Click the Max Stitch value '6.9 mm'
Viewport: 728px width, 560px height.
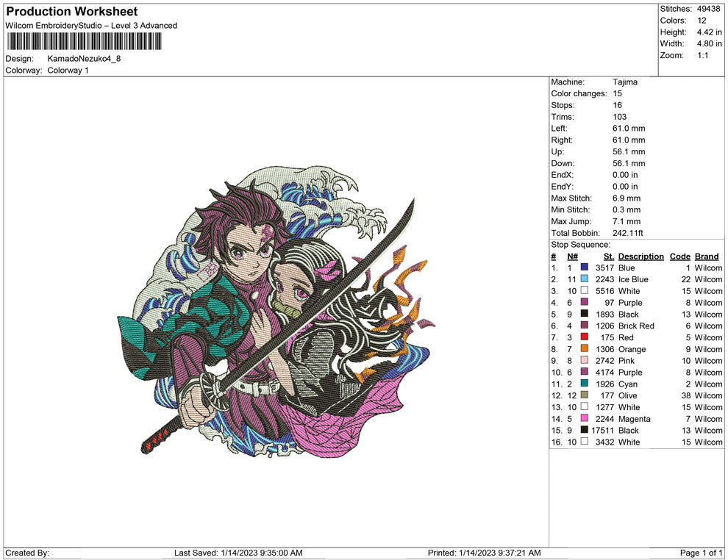point(627,198)
